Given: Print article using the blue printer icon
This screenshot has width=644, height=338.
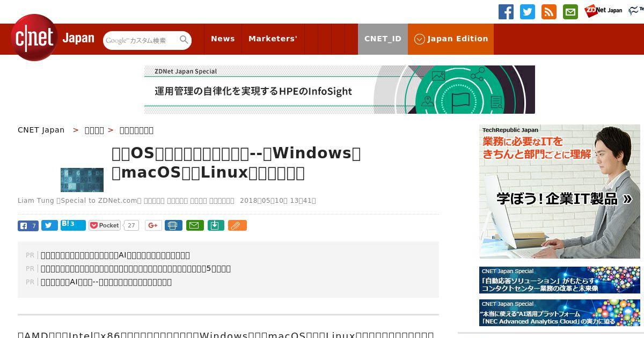Looking at the screenshot, I should pos(173,226).
